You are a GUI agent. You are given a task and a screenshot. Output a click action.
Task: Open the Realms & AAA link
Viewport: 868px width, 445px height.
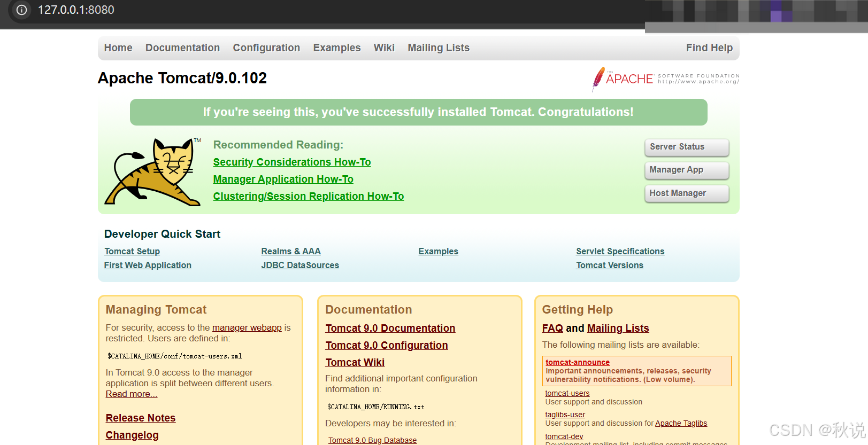coord(291,251)
